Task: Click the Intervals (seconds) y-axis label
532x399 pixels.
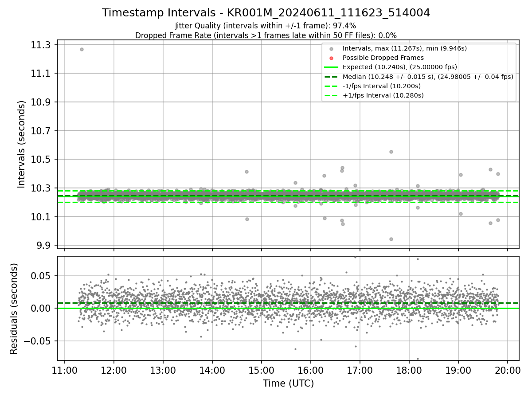Action: [x=21, y=144]
